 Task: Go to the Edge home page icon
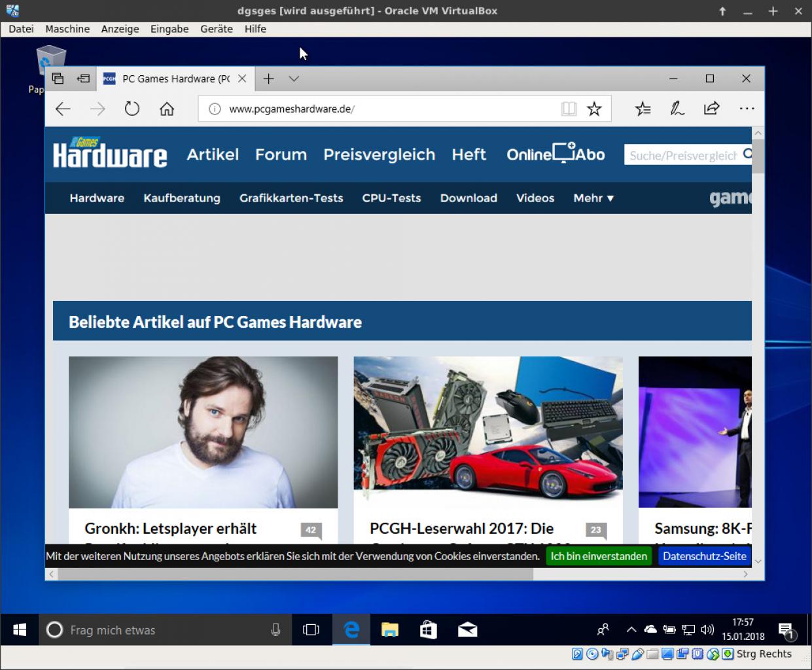[x=167, y=109]
